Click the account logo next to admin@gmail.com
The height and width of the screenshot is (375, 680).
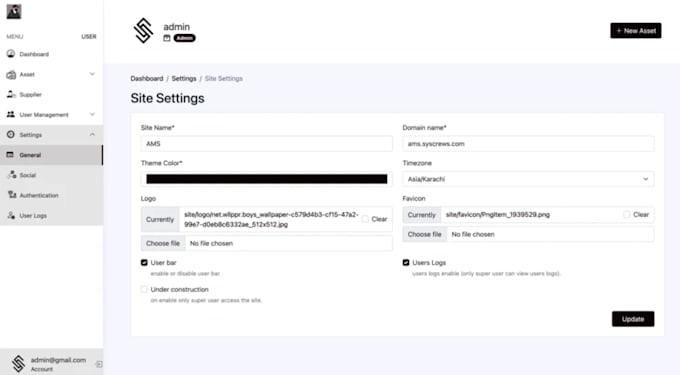pyautogui.click(x=18, y=364)
